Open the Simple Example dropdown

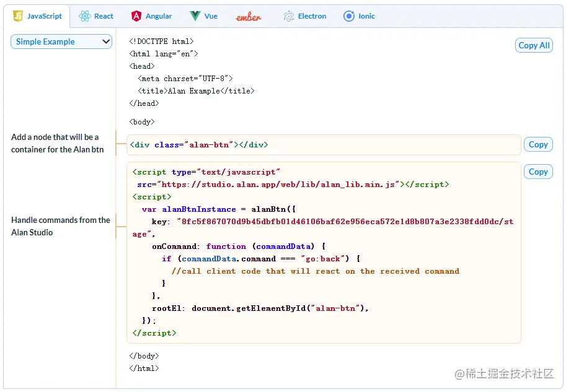tap(61, 41)
